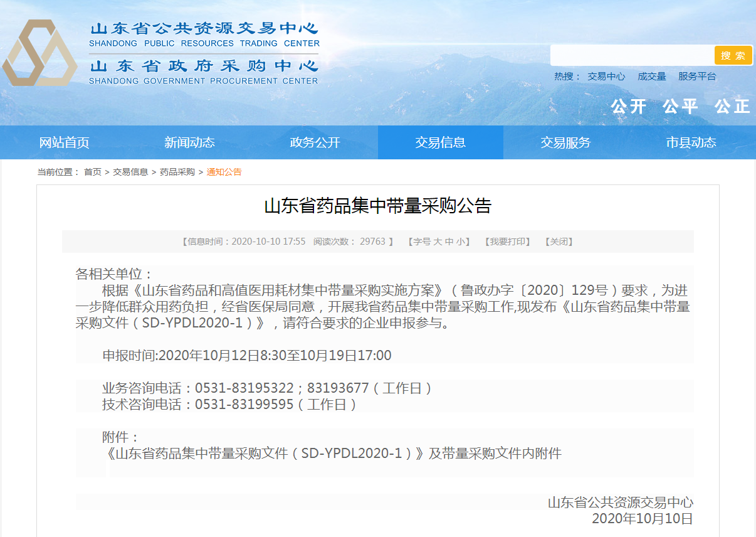This screenshot has width=756, height=537.
Task: Click the 通知公告 breadcrumb link
Action: tap(224, 172)
